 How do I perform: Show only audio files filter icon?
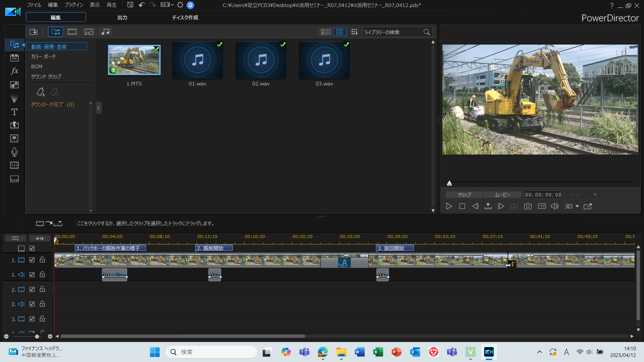pyautogui.click(x=105, y=32)
